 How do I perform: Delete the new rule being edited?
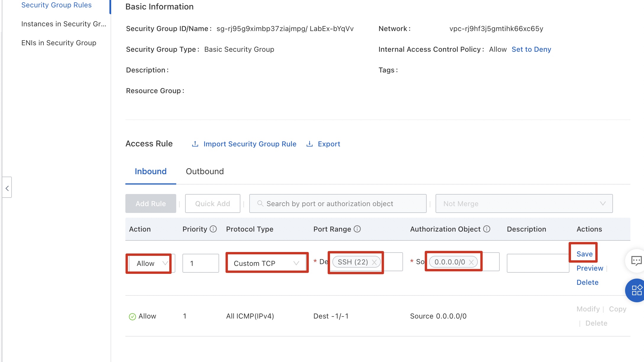[587, 282]
